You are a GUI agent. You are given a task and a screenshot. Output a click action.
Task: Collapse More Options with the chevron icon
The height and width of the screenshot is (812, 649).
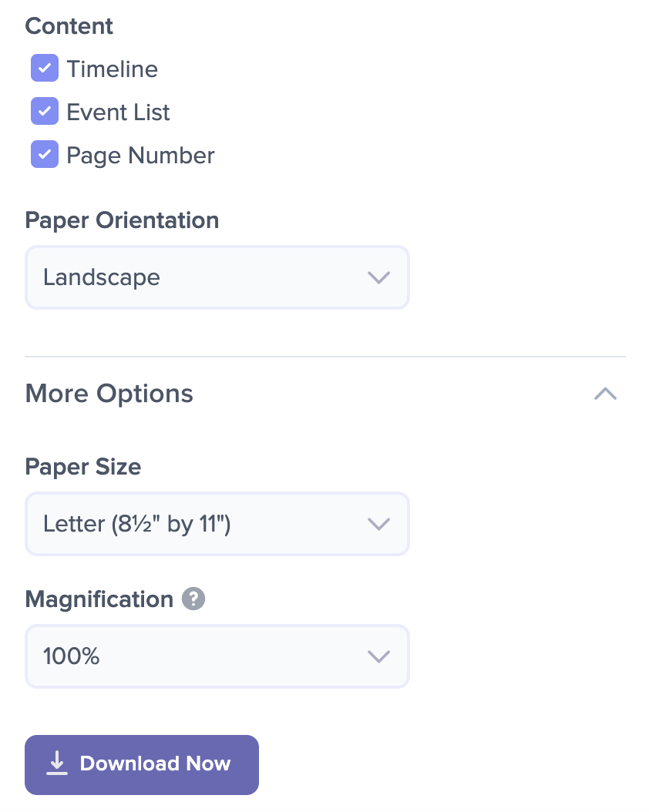(x=606, y=394)
